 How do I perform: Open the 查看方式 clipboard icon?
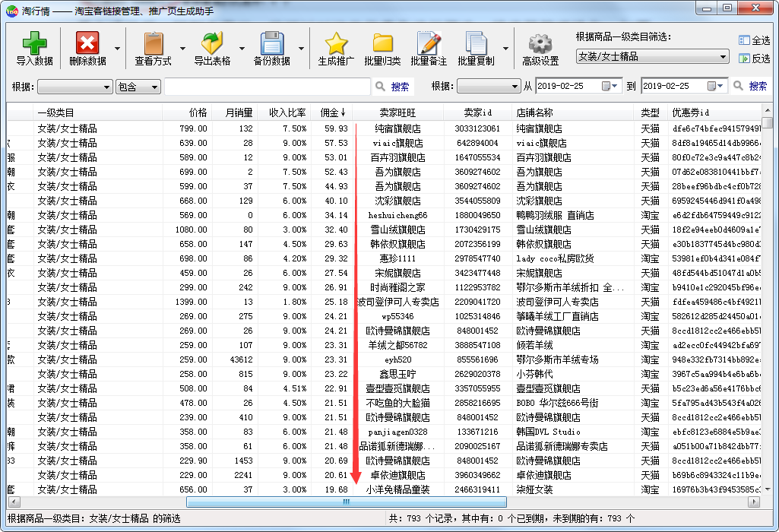tap(153, 43)
